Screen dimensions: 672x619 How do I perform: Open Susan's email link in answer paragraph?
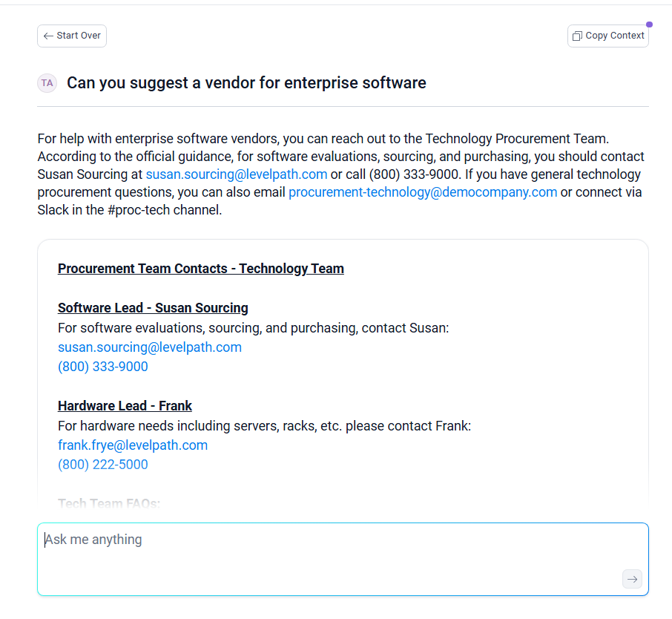tap(237, 174)
